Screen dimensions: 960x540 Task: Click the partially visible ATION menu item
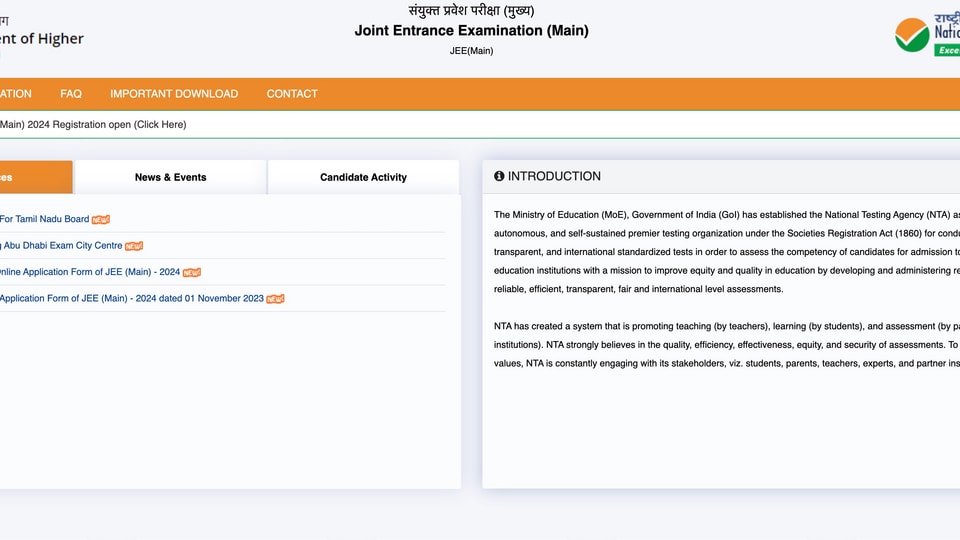click(x=16, y=94)
